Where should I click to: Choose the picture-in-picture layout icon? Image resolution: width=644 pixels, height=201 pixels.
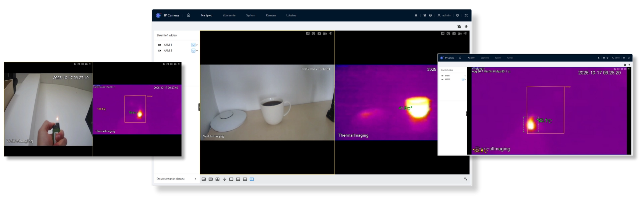coord(238,179)
